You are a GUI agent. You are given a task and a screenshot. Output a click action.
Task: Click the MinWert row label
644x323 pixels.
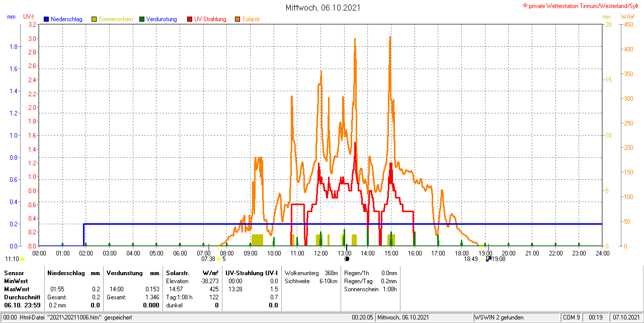(x=16, y=281)
